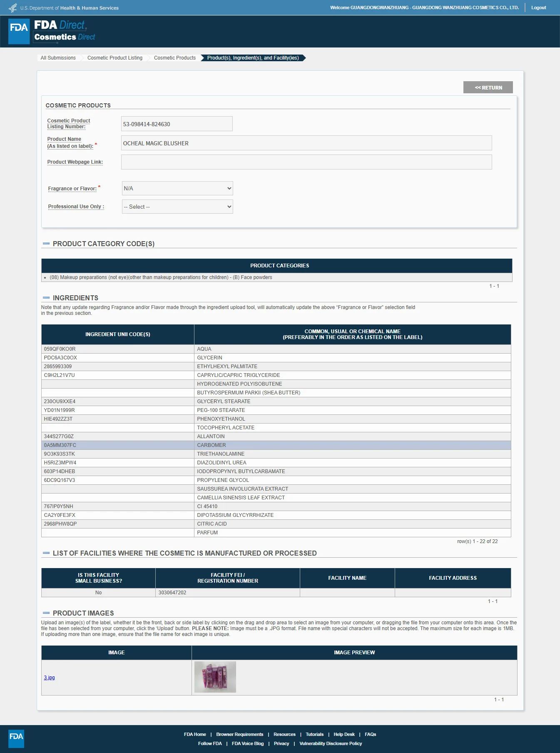Click the Product Webpage Link field
Screen dimensions: 560x753
306,162
